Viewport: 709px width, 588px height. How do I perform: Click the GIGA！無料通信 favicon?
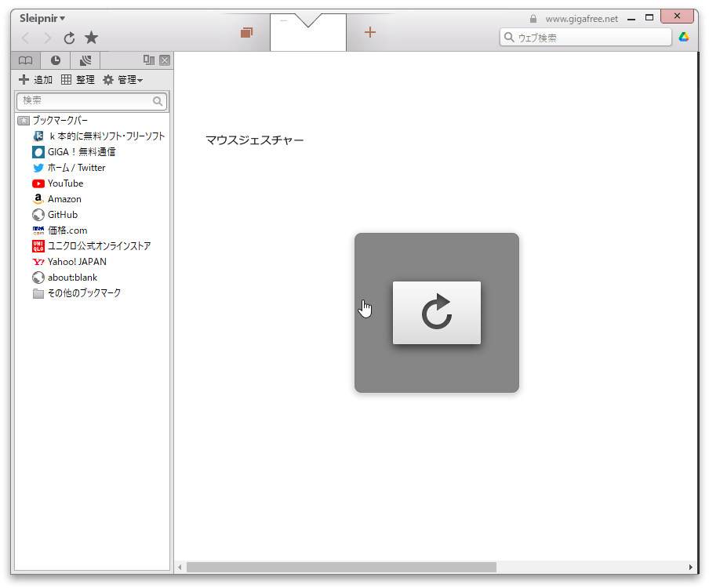tap(38, 152)
